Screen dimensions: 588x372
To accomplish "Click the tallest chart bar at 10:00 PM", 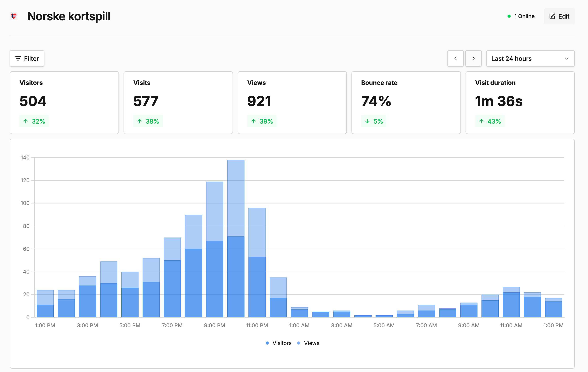I will pos(236,239).
